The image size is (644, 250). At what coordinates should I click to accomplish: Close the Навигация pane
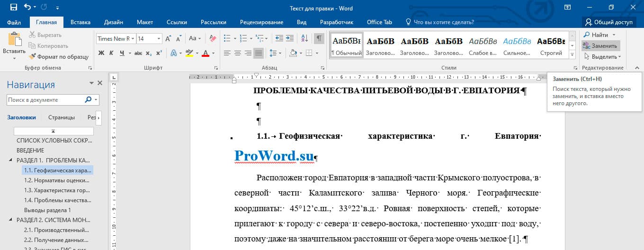pyautogui.click(x=100, y=83)
